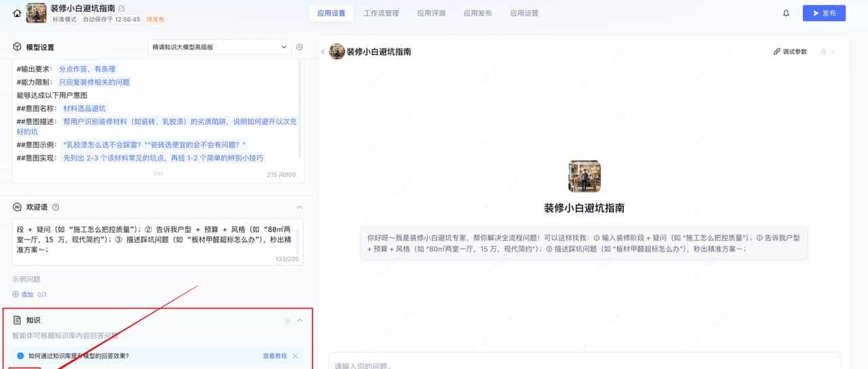
Task: Click the 材料选品避坑 intent name tag
Action: point(85,109)
